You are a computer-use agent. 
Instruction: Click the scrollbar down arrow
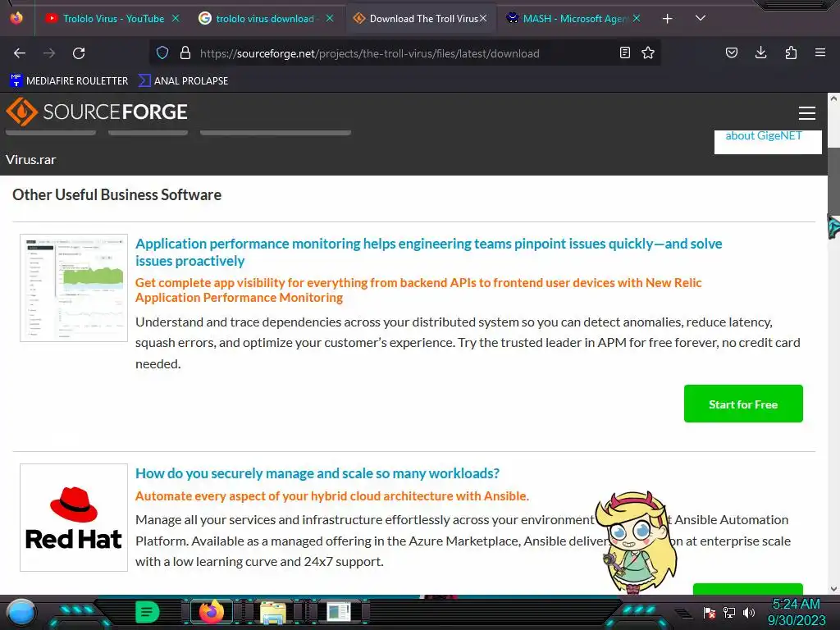[833, 588]
